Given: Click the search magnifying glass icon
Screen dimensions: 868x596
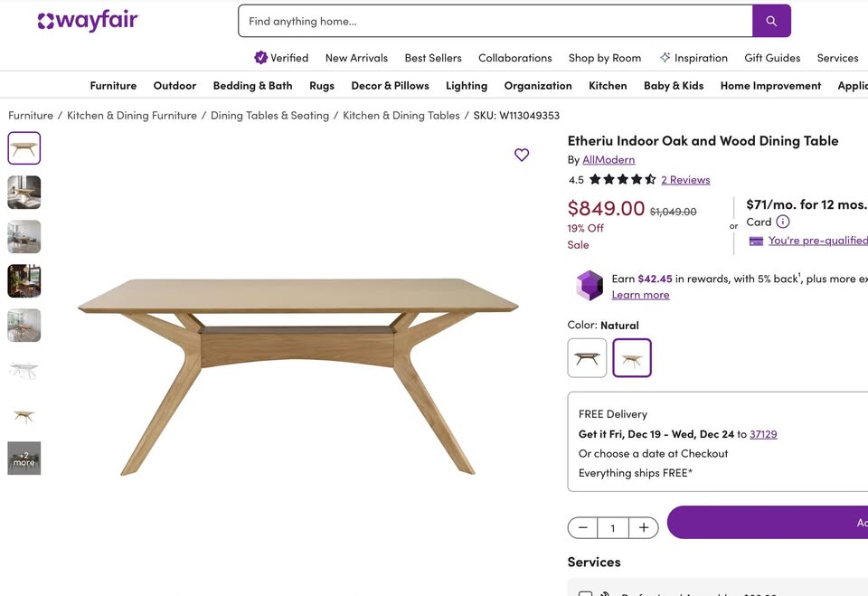Looking at the screenshot, I should point(771,20).
